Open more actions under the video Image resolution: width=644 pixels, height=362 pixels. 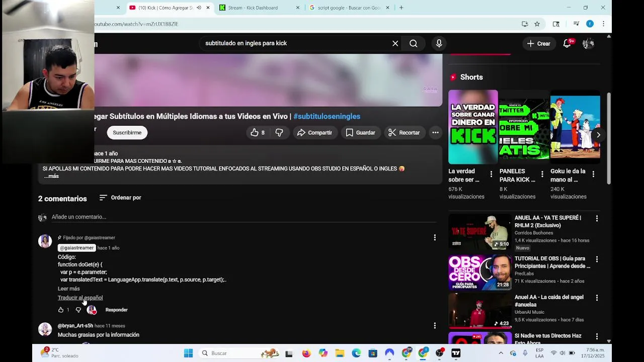[x=436, y=133]
